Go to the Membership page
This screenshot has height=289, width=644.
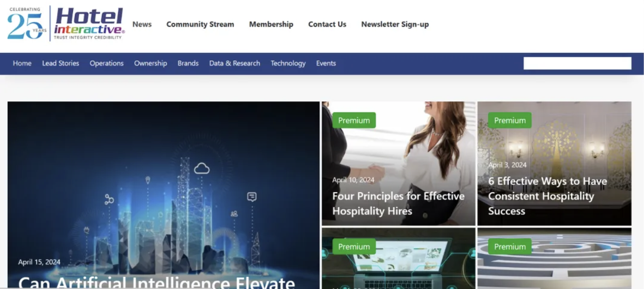(x=271, y=24)
